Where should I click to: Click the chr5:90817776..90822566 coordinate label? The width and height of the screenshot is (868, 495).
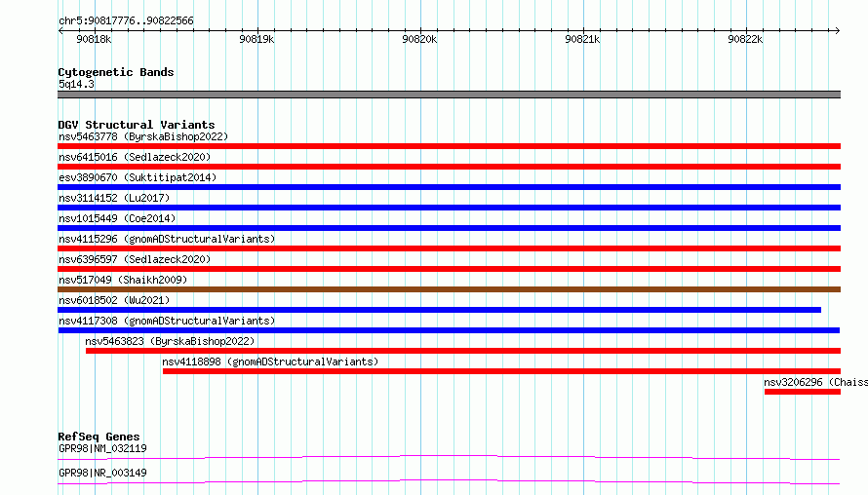pyautogui.click(x=126, y=20)
